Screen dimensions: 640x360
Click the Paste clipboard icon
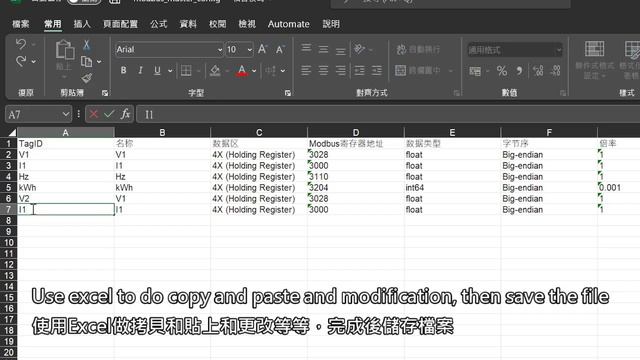point(64,50)
